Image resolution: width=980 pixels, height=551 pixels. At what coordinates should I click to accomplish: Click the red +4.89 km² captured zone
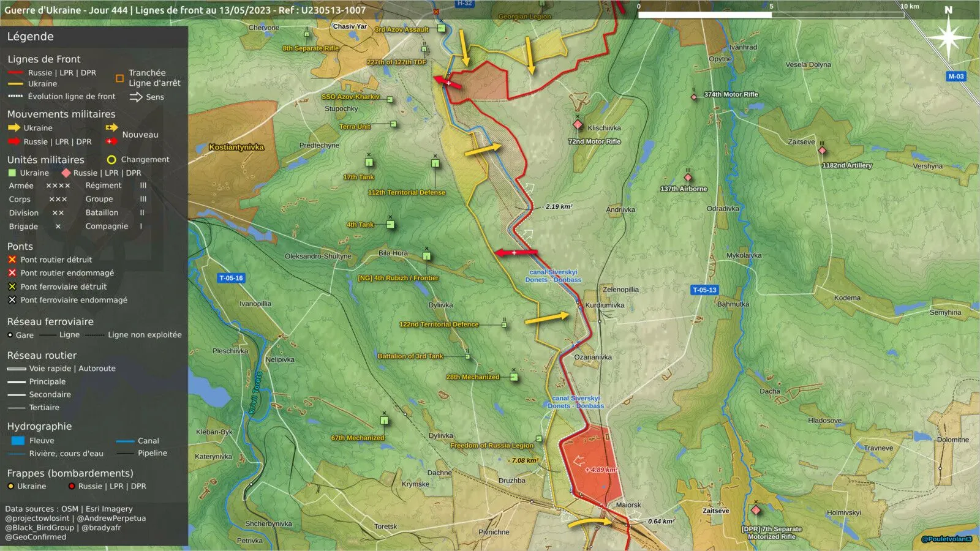click(592, 463)
